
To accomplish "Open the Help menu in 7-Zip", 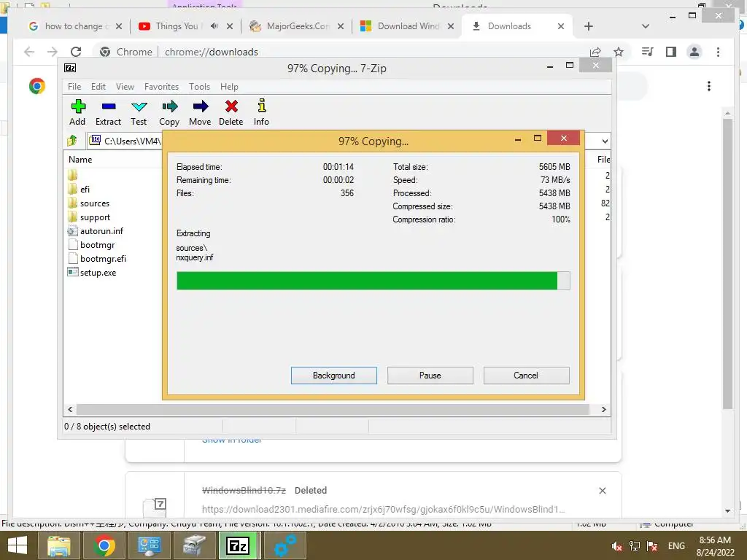I will pyautogui.click(x=229, y=87).
